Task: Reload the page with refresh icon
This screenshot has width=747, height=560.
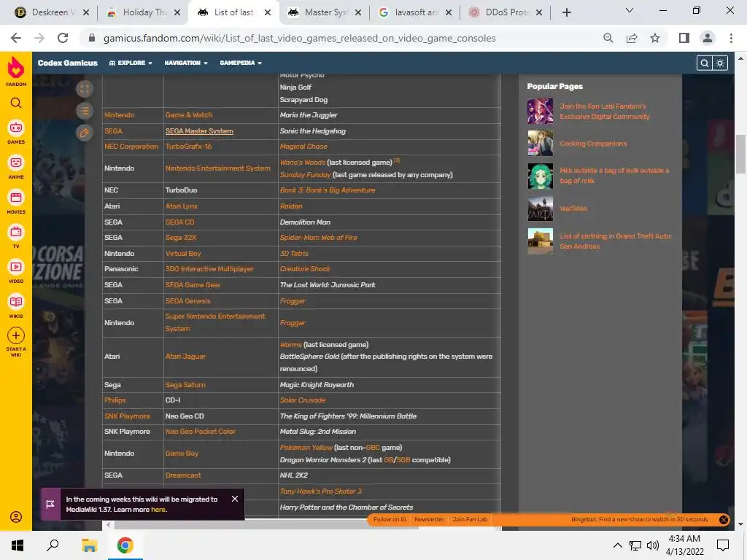Action: pyautogui.click(x=63, y=38)
